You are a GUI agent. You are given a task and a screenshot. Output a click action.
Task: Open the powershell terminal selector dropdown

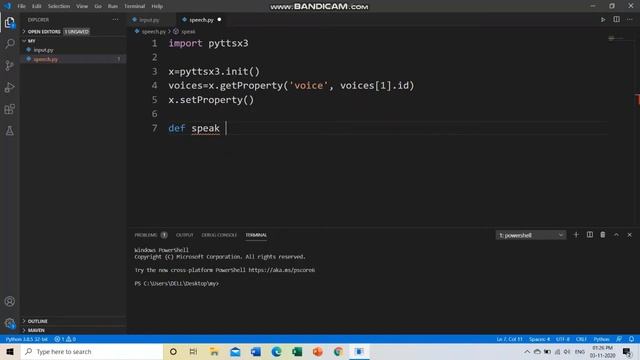[531, 235]
